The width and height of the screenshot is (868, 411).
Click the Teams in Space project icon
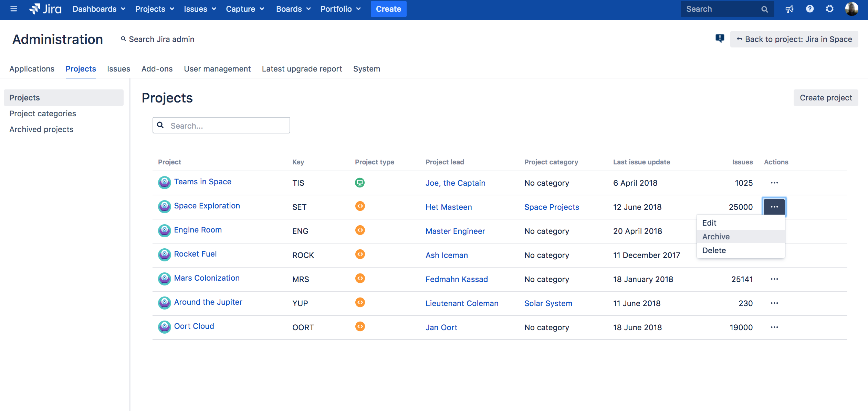[164, 182]
